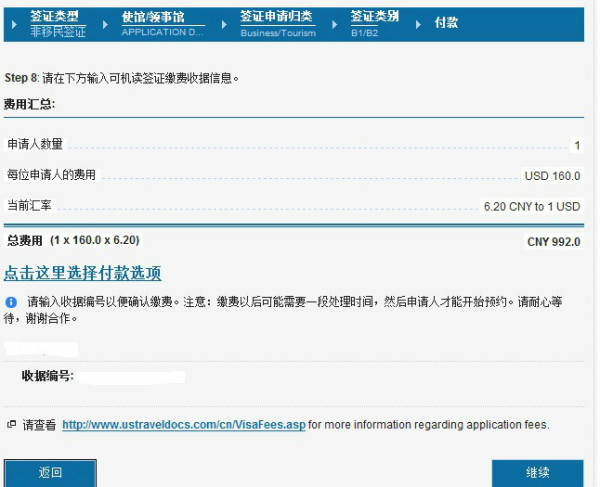Viewport: 600px width, 487px height.
Task: Select the current 付款 step
Action: pos(446,23)
